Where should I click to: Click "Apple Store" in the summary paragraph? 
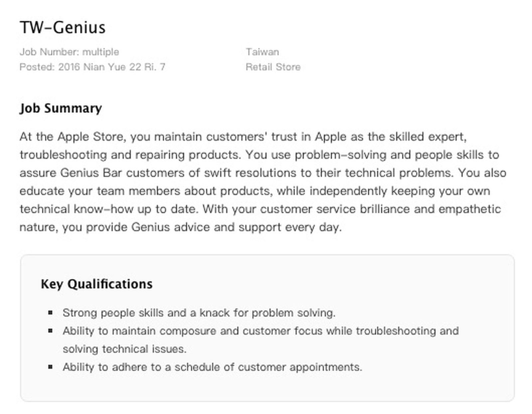[91, 137]
